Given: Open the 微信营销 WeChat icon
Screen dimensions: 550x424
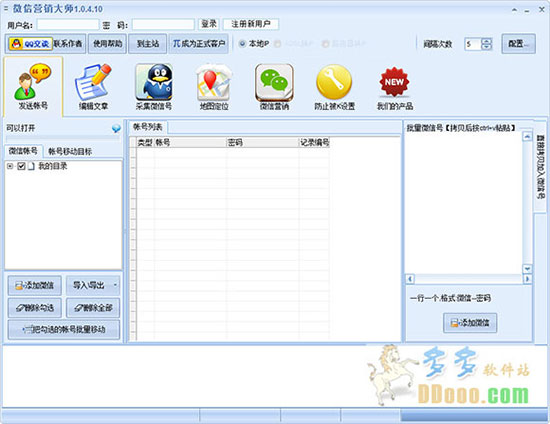Looking at the screenshot, I should pyautogui.click(x=274, y=86).
